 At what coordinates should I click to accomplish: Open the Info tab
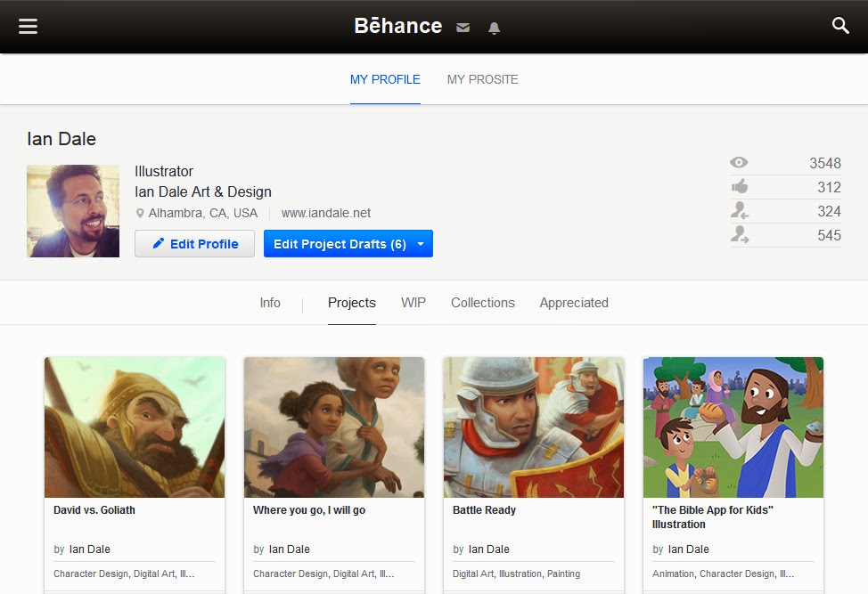pos(270,303)
